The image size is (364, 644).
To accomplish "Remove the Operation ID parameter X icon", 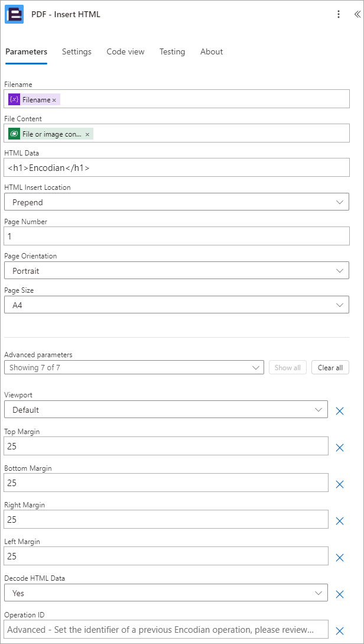I will pos(339,631).
